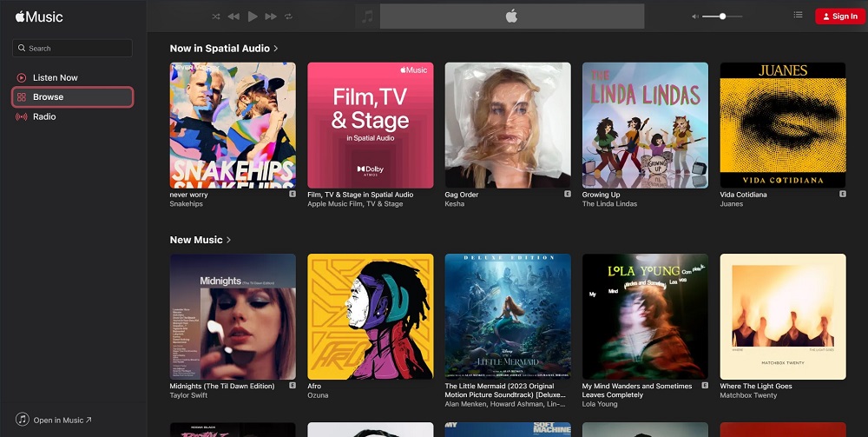Open Juanes Vida Cotidiana cover
Viewport: 868px width, 437px height.
tap(783, 125)
